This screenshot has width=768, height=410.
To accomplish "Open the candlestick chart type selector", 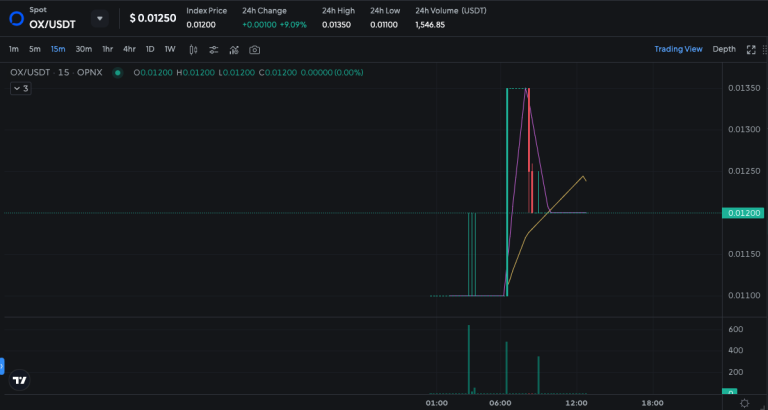I will (x=192, y=49).
